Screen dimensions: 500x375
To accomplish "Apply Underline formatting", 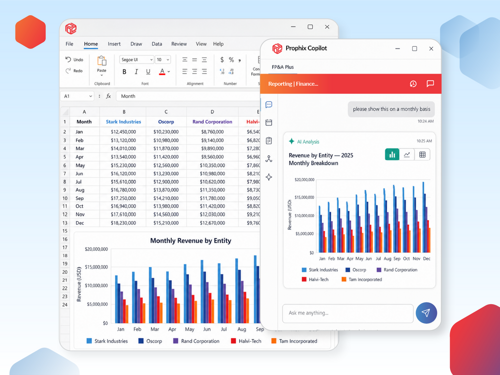I will (148, 72).
